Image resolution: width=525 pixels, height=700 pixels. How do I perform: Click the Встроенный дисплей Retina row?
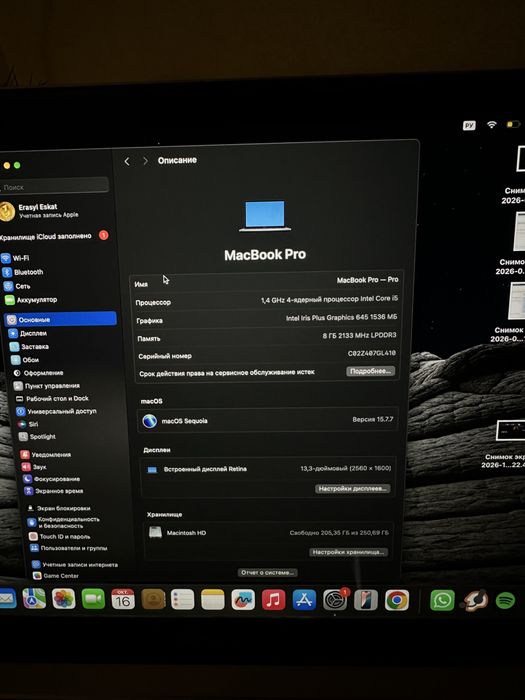pyautogui.click(x=268, y=469)
